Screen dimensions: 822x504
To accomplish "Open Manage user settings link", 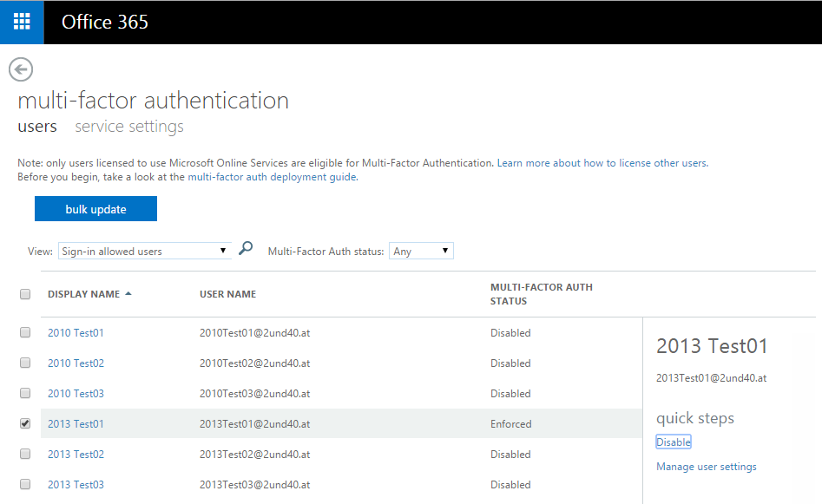I will [x=706, y=467].
